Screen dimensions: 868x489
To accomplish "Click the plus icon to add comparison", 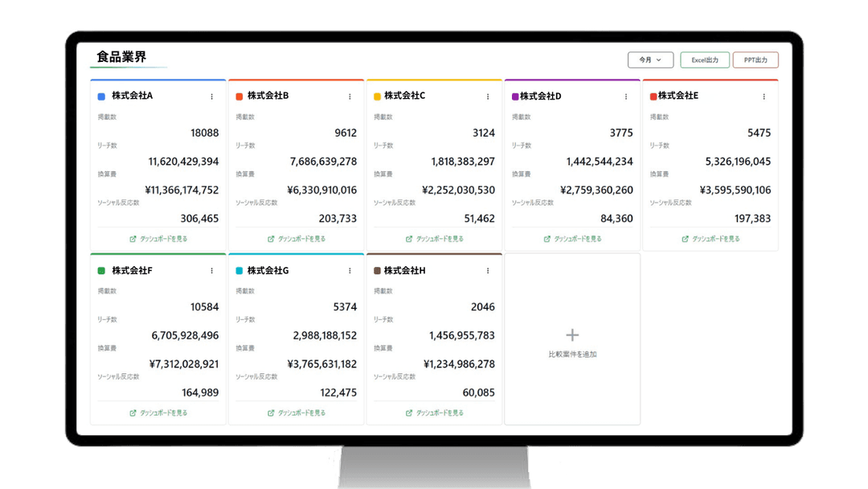I will [x=572, y=335].
